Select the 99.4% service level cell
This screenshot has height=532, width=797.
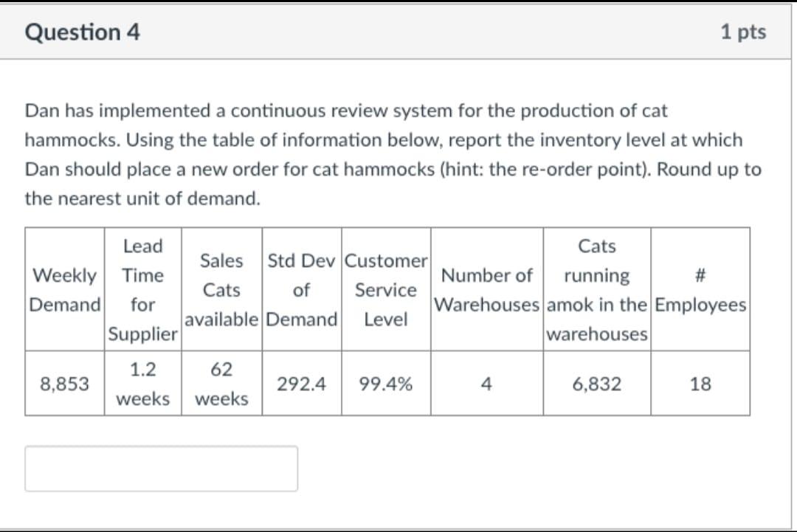point(385,383)
